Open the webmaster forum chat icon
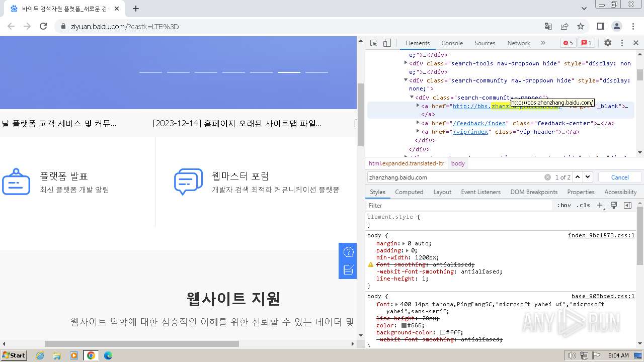The width and height of the screenshot is (644, 362). 188,182
